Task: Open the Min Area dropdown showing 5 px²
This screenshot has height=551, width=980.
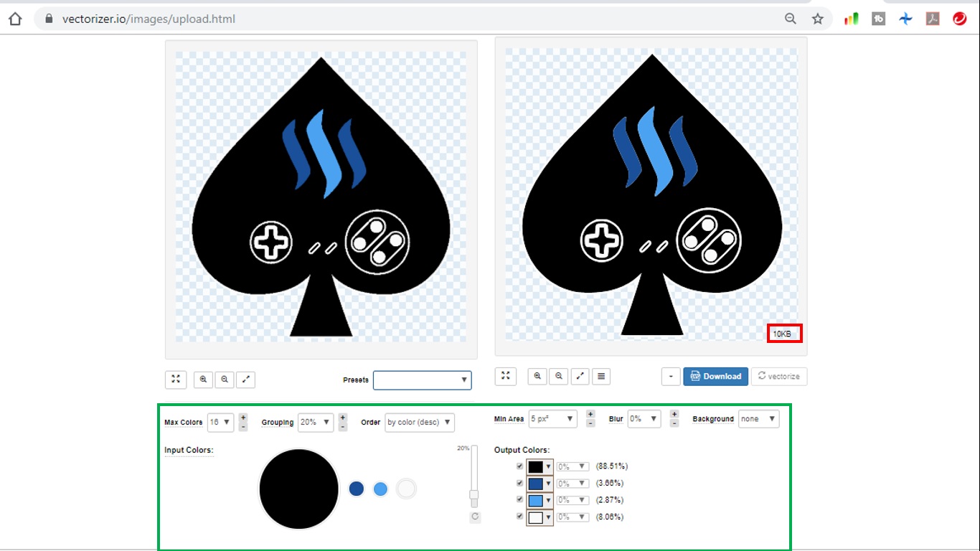Action: point(552,418)
